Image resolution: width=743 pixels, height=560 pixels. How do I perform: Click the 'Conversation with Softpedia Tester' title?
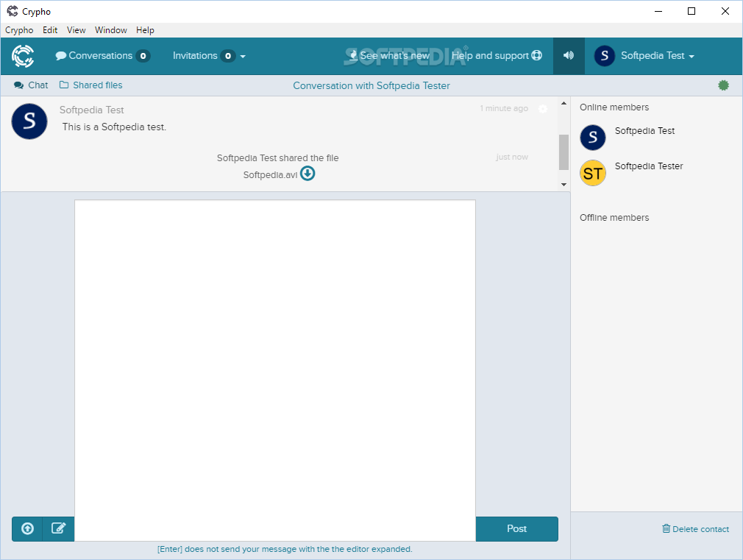click(x=371, y=86)
